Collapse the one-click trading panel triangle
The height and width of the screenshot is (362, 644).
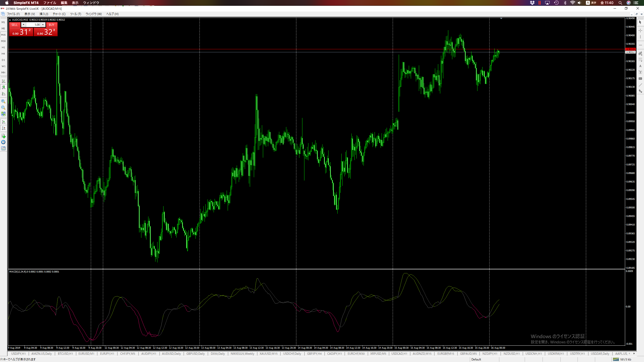click(x=10, y=20)
